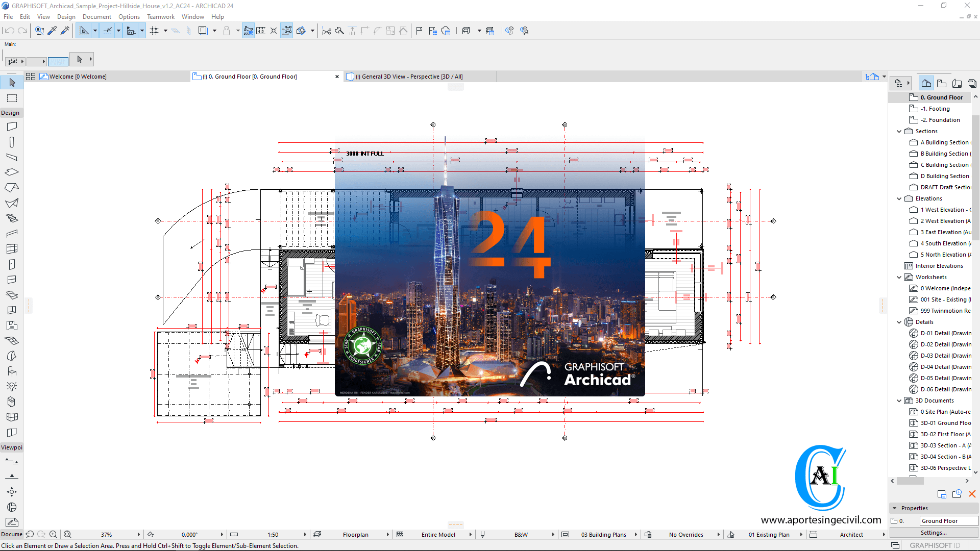This screenshot has height=551, width=980.
Task: Click the Navigator horizontal scrollbar
Action: point(910,481)
